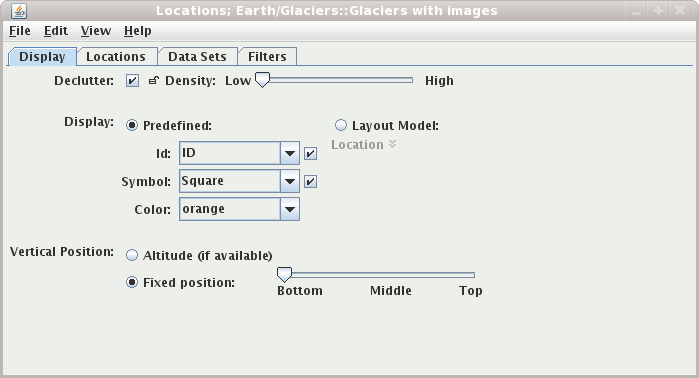
Task: Uncheck the checkbox next to Symbol dropdown
Action: (x=311, y=182)
